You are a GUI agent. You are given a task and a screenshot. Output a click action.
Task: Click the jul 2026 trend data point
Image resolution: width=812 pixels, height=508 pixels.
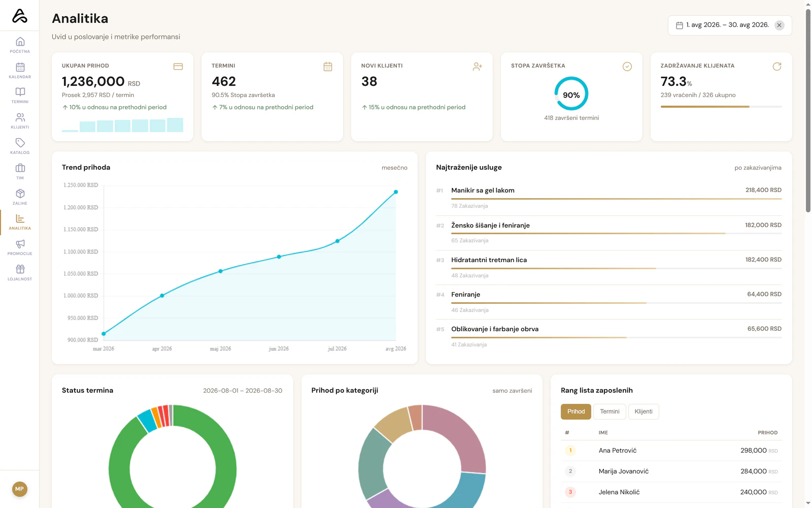[337, 241]
